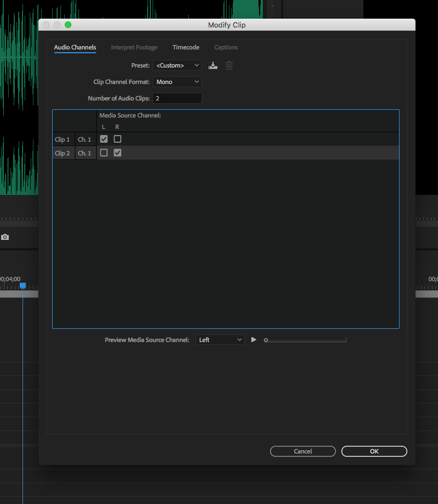Click the Number of Audio Clips field
The image size is (438, 504).
(177, 98)
